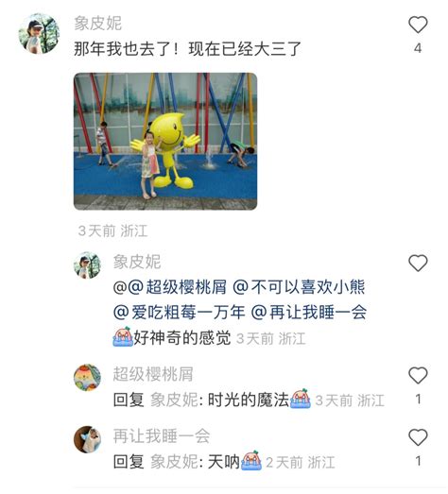This screenshot has width=448, height=494.
Task: Open the @爱吃粗莓一万年 mention link
Action: pyautogui.click(x=179, y=313)
